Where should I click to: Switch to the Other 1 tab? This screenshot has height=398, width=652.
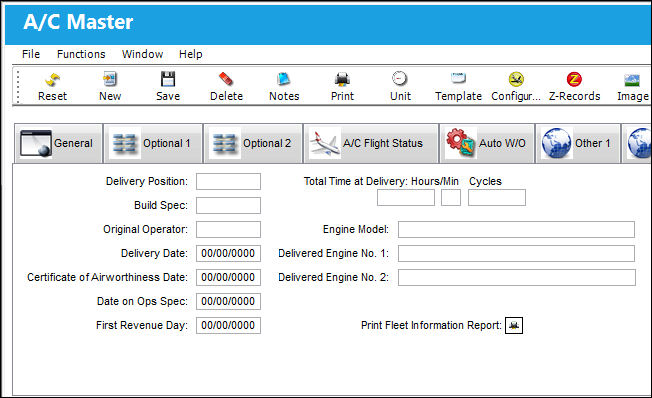578,143
